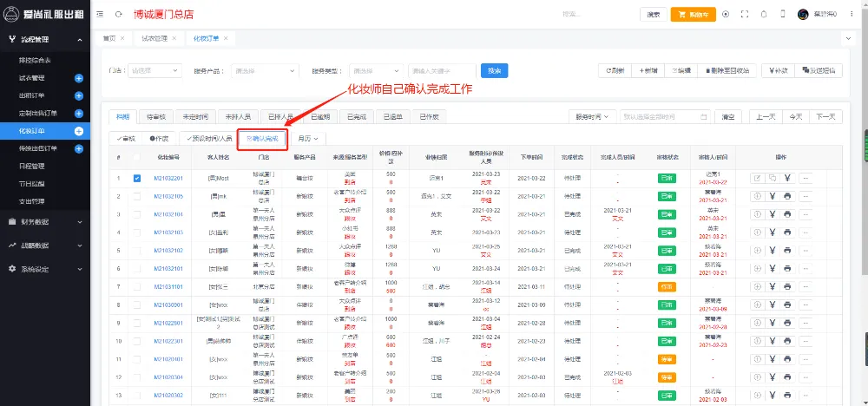Image resolution: width=868 pixels, height=406 pixels.
Task: Click the edit icon for order M21032201
Action: pyautogui.click(x=757, y=178)
